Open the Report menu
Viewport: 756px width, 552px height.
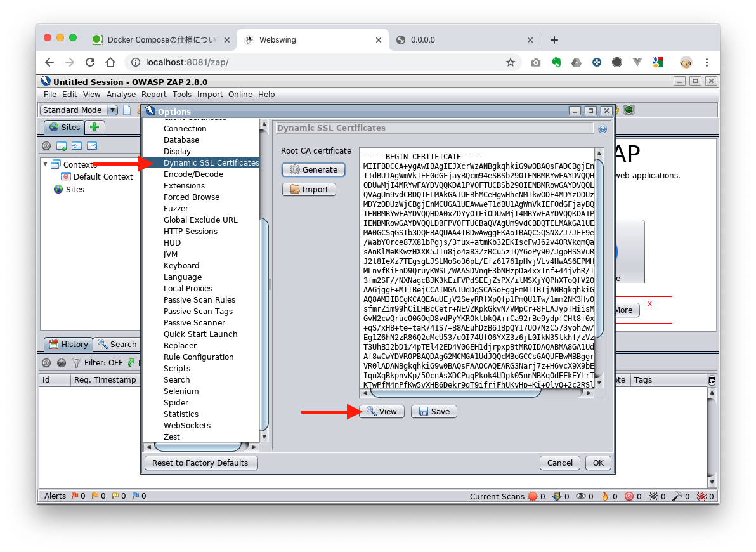[154, 95]
